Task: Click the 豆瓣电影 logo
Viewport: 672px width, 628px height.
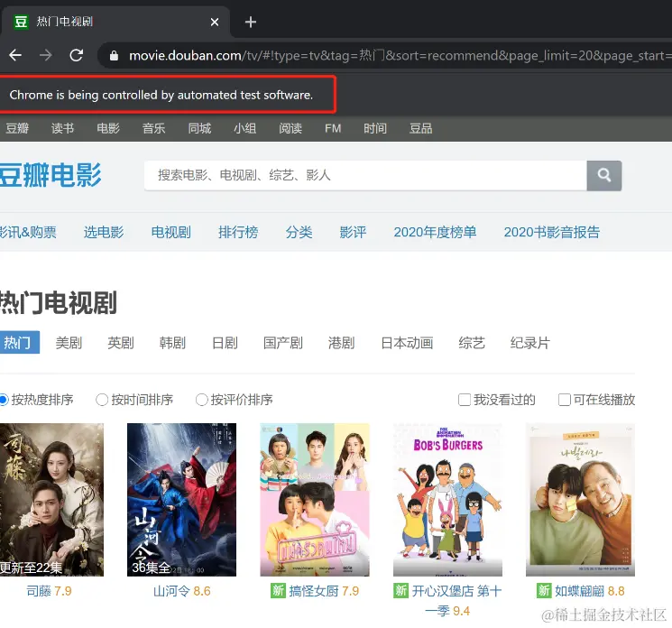Action: click(x=51, y=175)
